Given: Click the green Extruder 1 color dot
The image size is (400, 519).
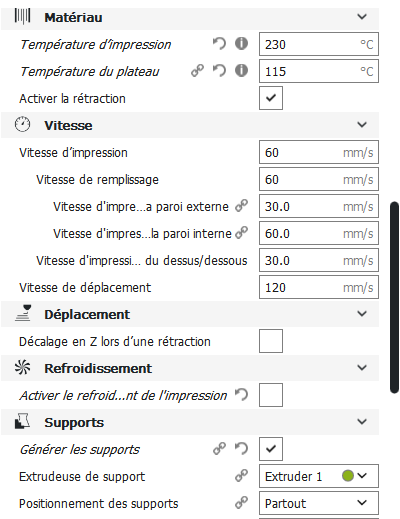Looking at the screenshot, I should 348,476.
